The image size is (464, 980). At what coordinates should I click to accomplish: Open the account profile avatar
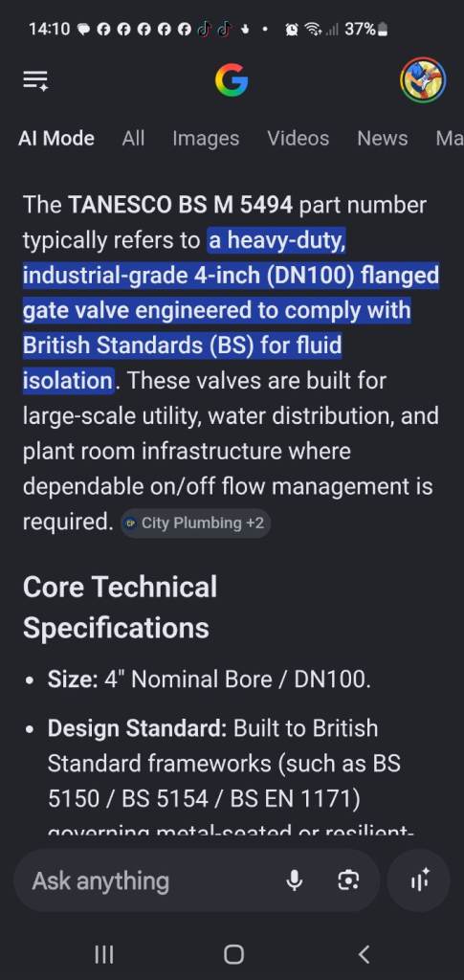423,80
